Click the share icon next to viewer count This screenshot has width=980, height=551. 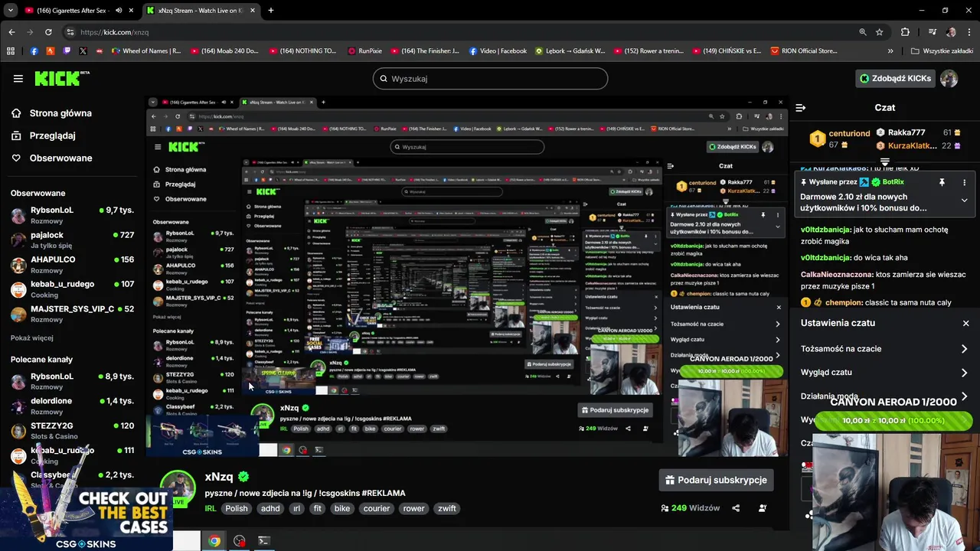click(x=736, y=508)
